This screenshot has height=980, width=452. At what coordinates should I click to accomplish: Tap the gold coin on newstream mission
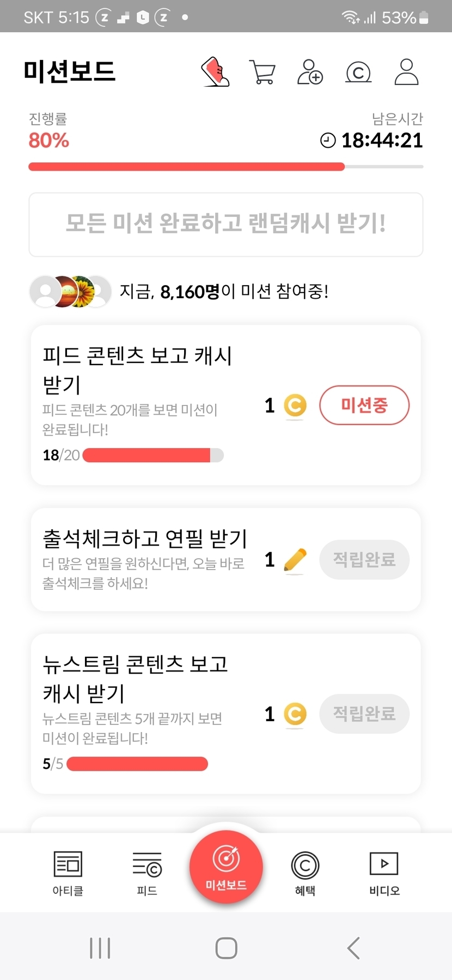click(x=295, y=714)
